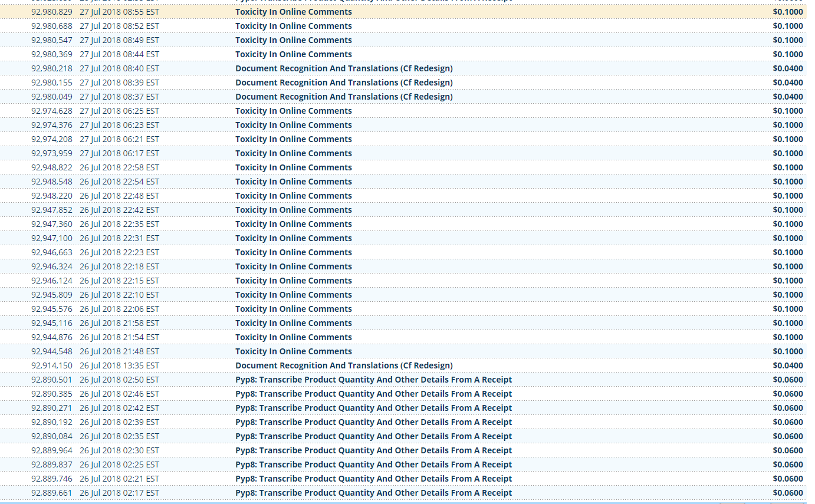The width and height of the screenshot is (815, 504).
Task: Click the $0.1000 amount in row 92,973,959
Action: [788, 153]
